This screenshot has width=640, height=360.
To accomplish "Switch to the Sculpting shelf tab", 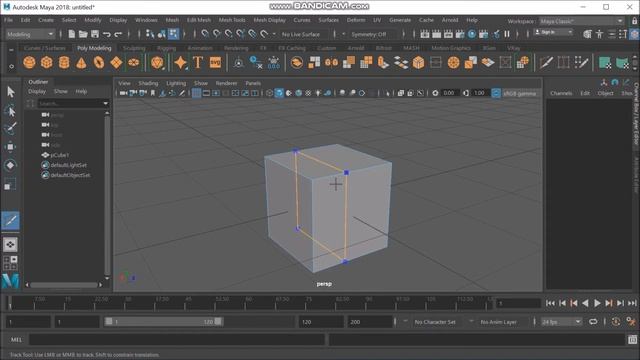I will [x=134, y=48].
